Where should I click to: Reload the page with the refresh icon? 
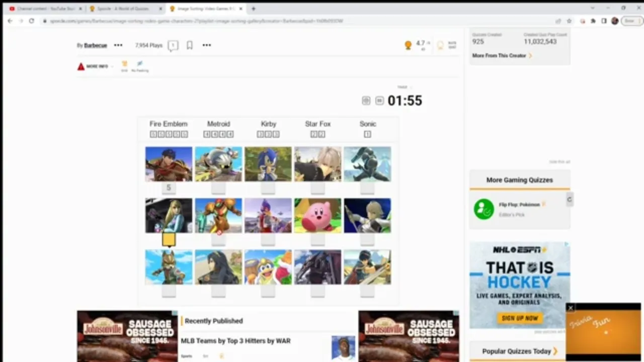point(31,21)
